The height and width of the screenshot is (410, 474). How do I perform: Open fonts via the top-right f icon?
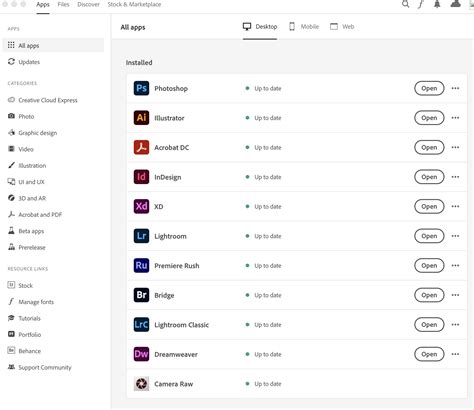point(421,4)
